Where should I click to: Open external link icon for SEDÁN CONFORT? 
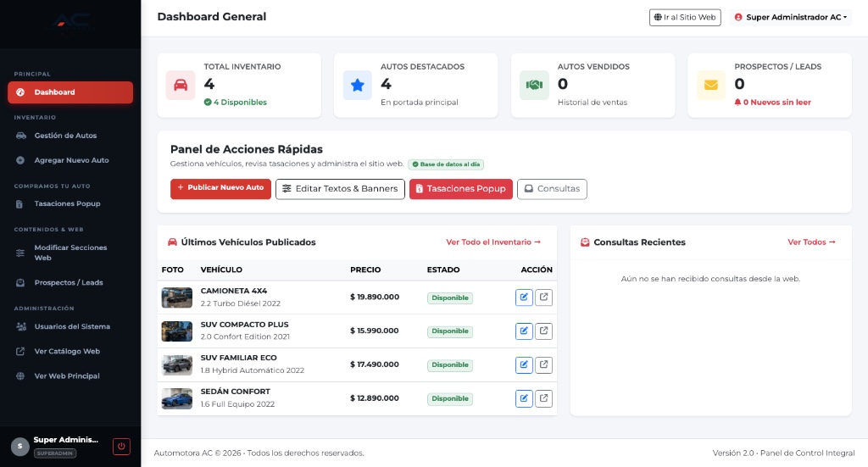pos(543,398)
